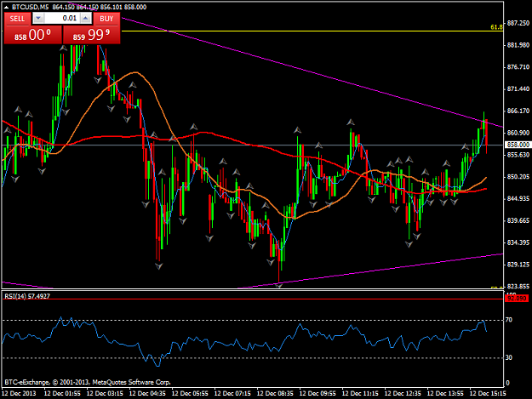Click the 12 Dec 12:35 time label
Viewport: 532px width, 399px height.
[x=403, y=394]
